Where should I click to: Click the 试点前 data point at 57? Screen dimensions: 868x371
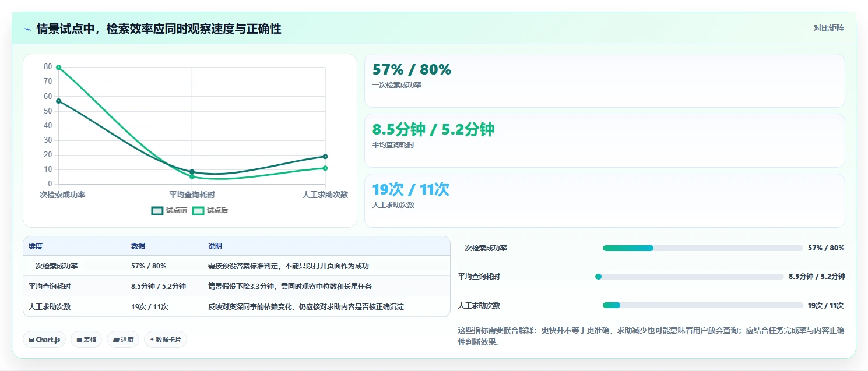[59, 101]
